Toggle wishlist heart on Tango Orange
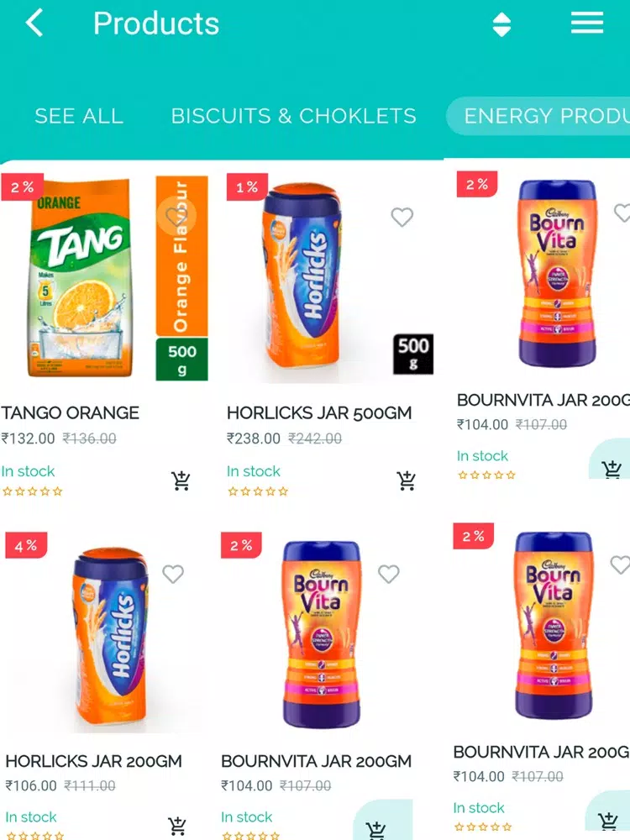This screenshot has height=840, width=630. (176, 216)
